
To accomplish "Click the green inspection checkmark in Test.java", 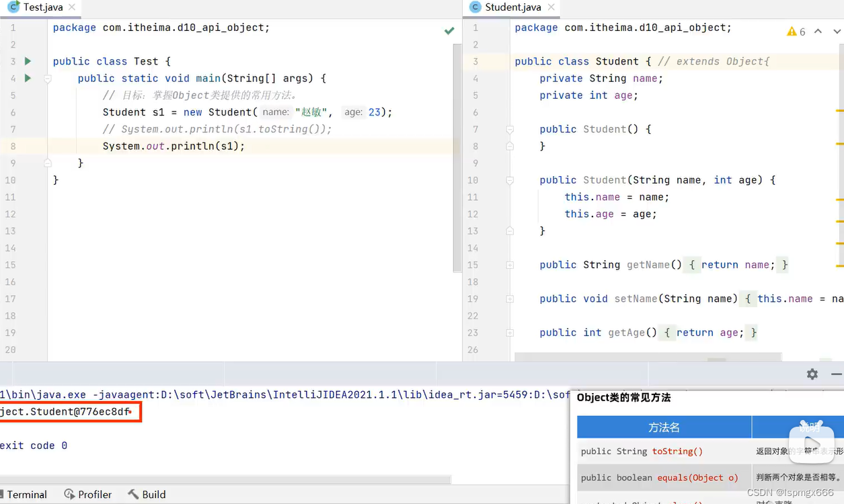I will pyautogui.click(x=449, y=30).
